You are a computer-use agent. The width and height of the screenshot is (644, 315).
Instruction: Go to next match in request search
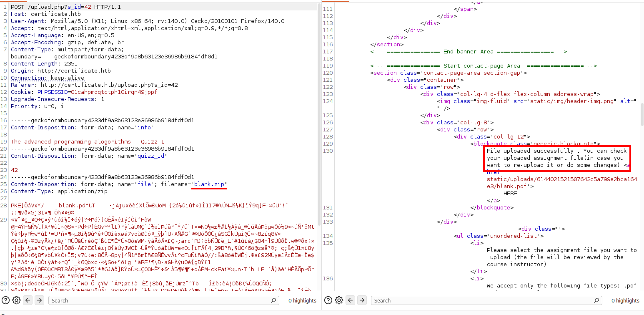tap(39, 300)
